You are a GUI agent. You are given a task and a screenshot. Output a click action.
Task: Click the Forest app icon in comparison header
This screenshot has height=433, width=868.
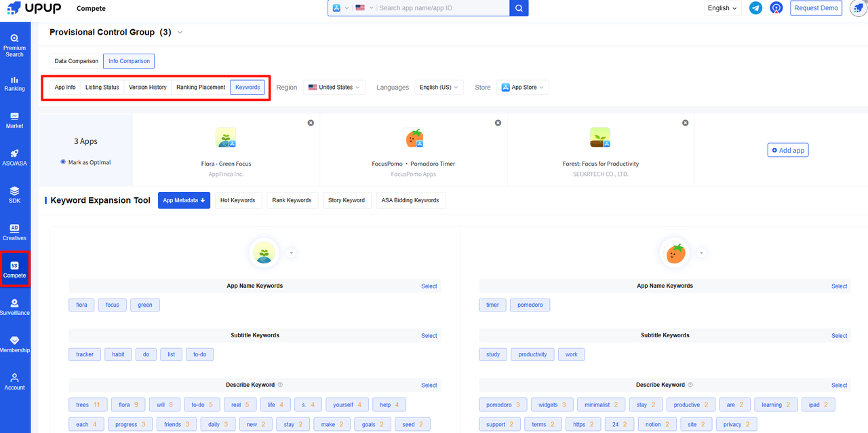(600, 138)
